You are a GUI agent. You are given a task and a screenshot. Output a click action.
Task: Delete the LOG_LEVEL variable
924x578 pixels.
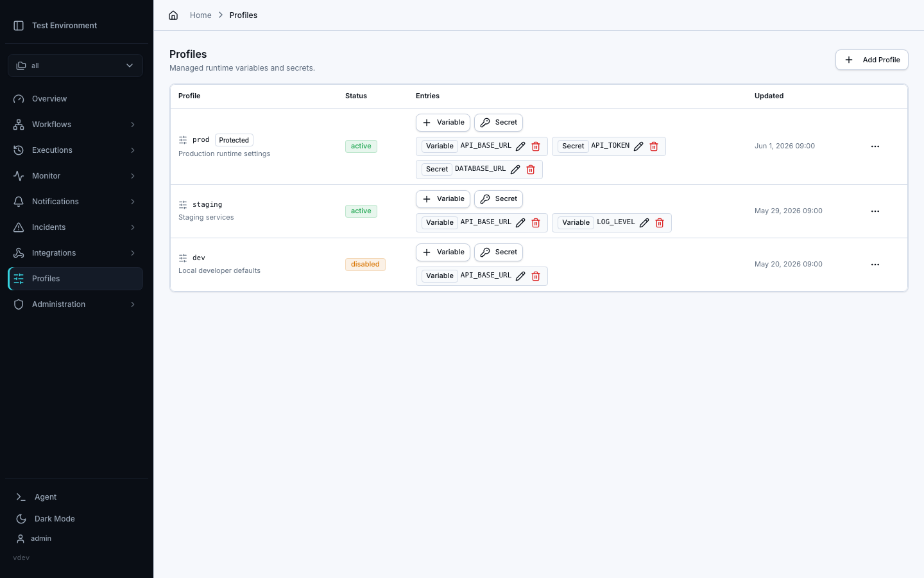660,223
